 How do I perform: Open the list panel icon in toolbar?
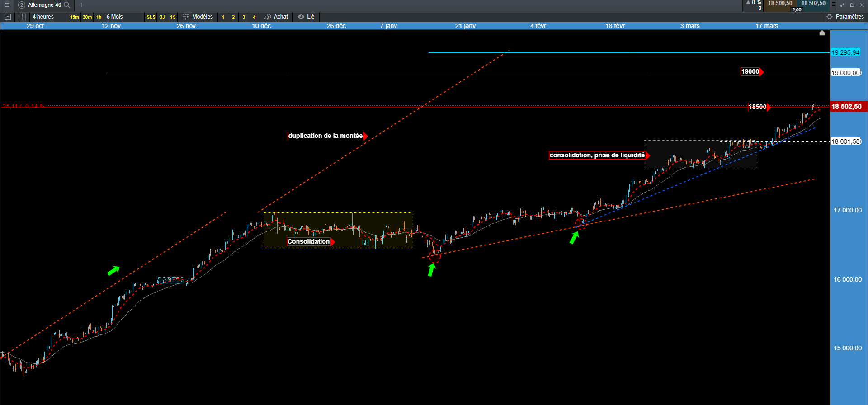[7, 17]
